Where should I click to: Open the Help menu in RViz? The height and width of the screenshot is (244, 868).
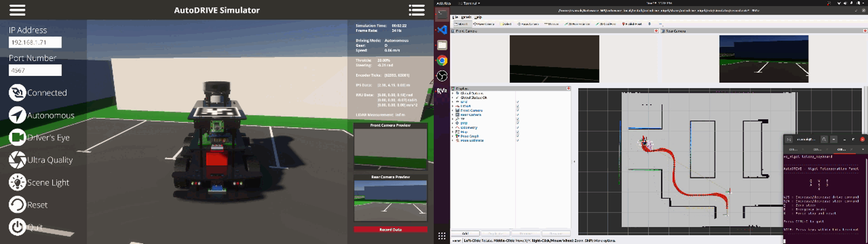478,17
